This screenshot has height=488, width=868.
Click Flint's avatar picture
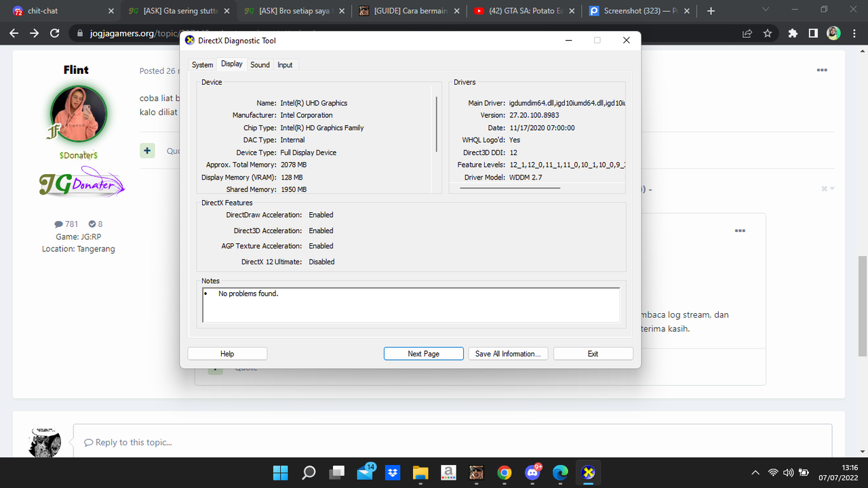coord(79,114)
